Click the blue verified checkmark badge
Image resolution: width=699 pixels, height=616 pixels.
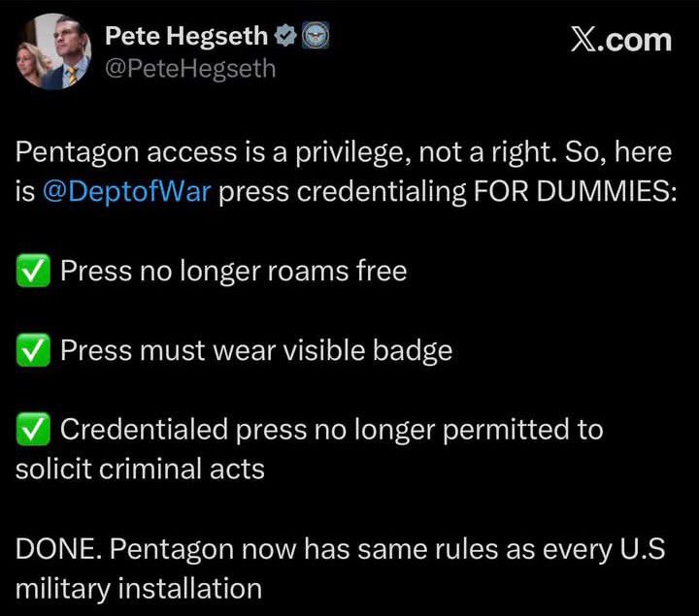coord(286,37)
